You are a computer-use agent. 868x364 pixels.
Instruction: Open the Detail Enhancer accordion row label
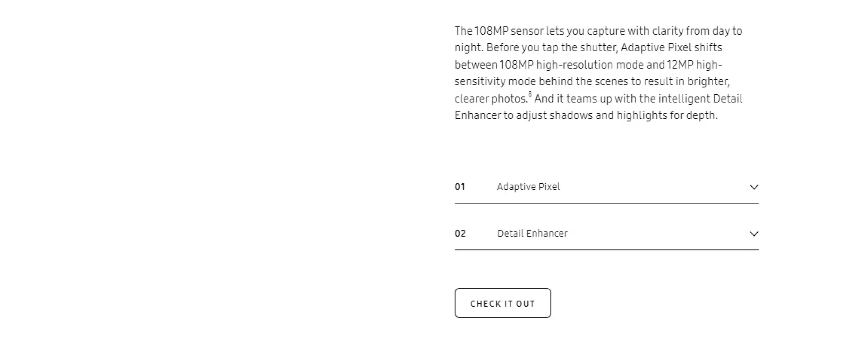point(532,233)
